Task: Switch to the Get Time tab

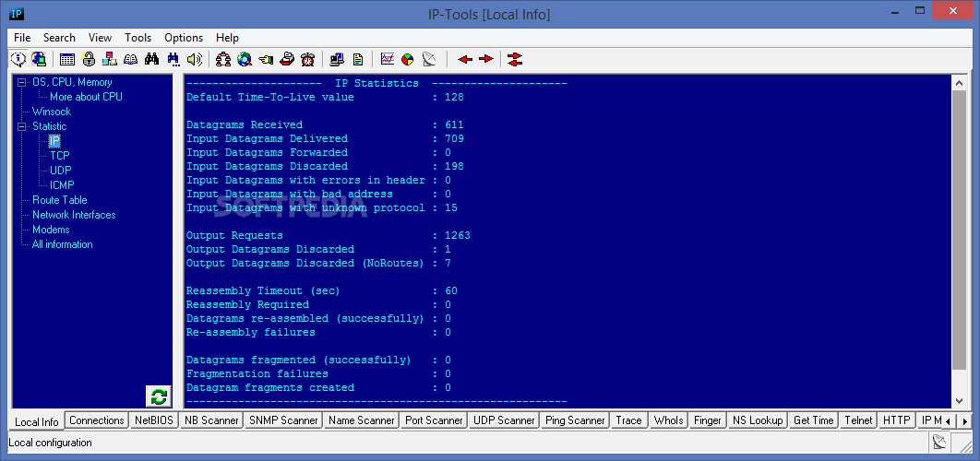Action: point(814,420)
